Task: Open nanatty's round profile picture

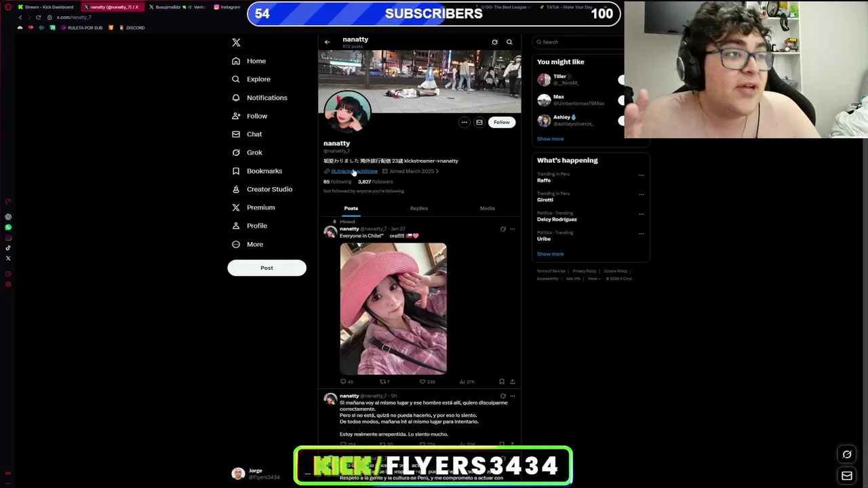Action: coord(347,113)
